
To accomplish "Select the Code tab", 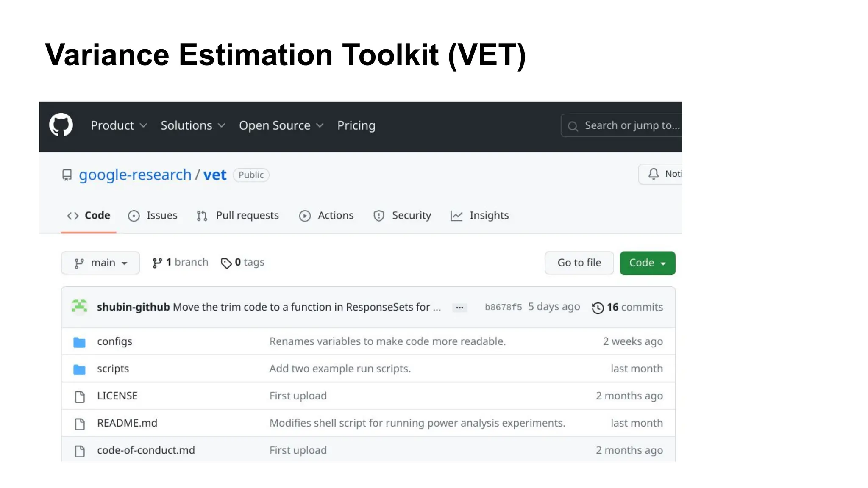I will pos(89,216).
